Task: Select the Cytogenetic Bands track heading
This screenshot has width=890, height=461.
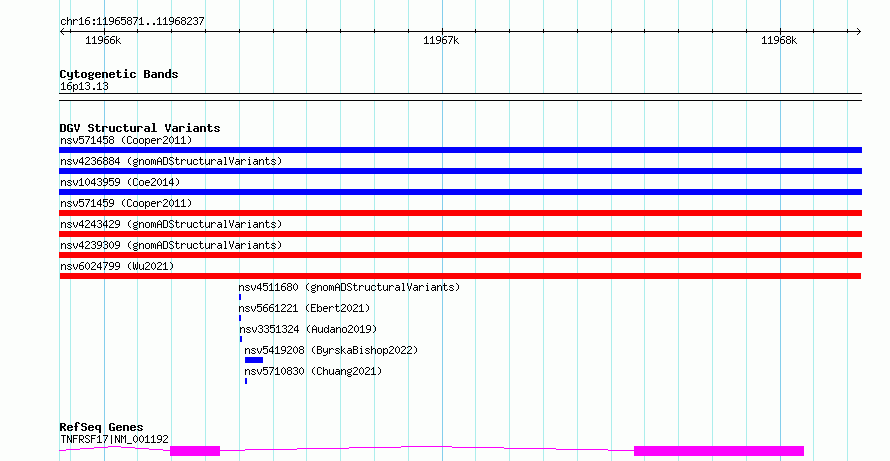Action: coord(119,74)
